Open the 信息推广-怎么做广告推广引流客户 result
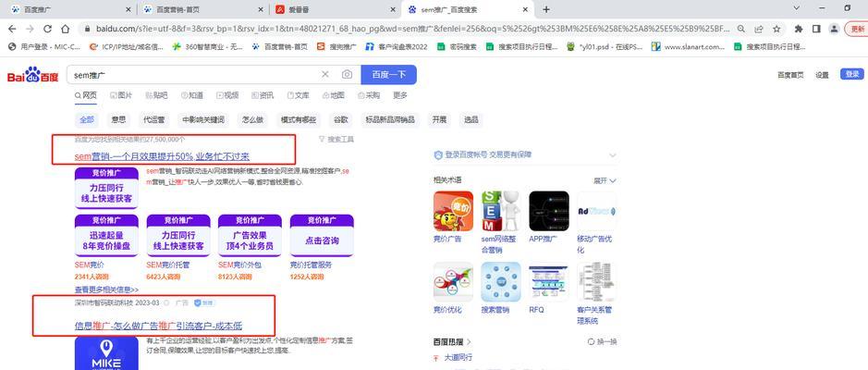The image size is (868, 370). (158, 326)
